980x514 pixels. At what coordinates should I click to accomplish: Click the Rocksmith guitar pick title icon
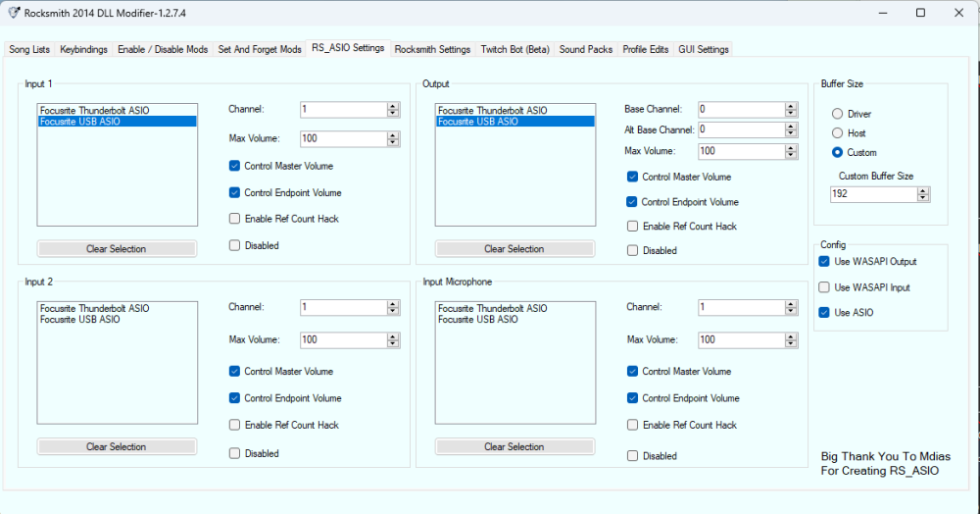point(14,13)
